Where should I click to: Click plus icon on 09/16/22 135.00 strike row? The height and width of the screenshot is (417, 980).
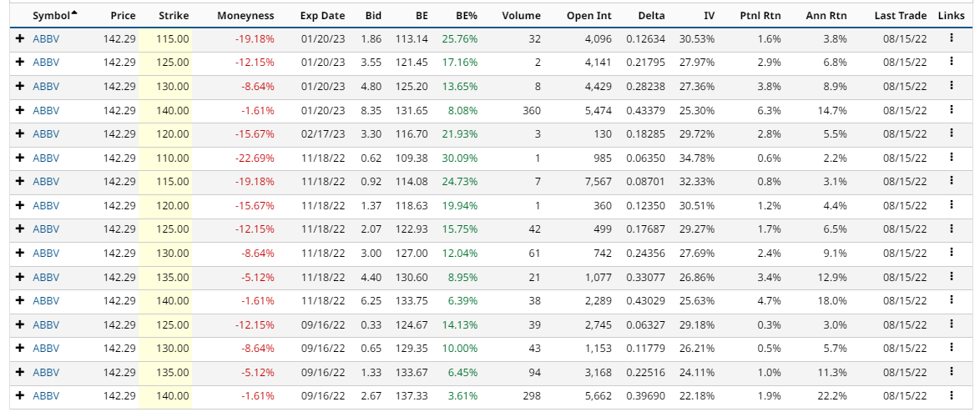tap(19, 372)
